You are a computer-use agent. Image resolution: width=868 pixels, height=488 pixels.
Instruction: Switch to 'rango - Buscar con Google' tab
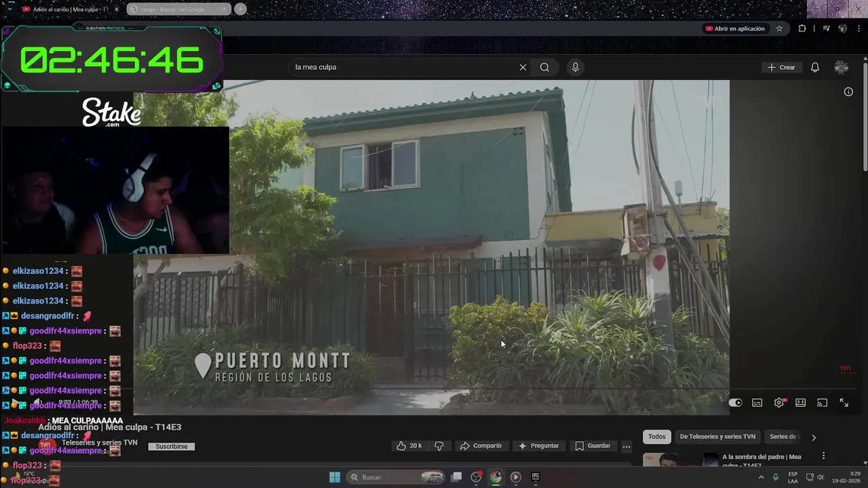coord(178,9)
